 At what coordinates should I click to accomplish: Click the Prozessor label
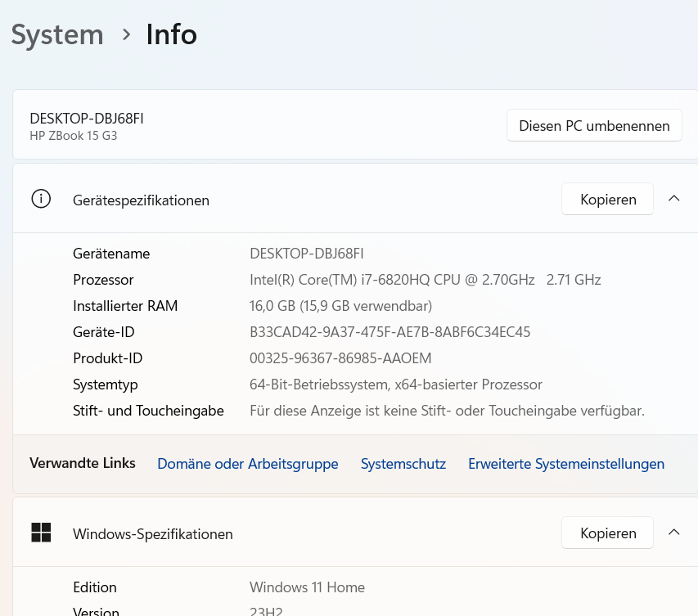tap(103, 280)
